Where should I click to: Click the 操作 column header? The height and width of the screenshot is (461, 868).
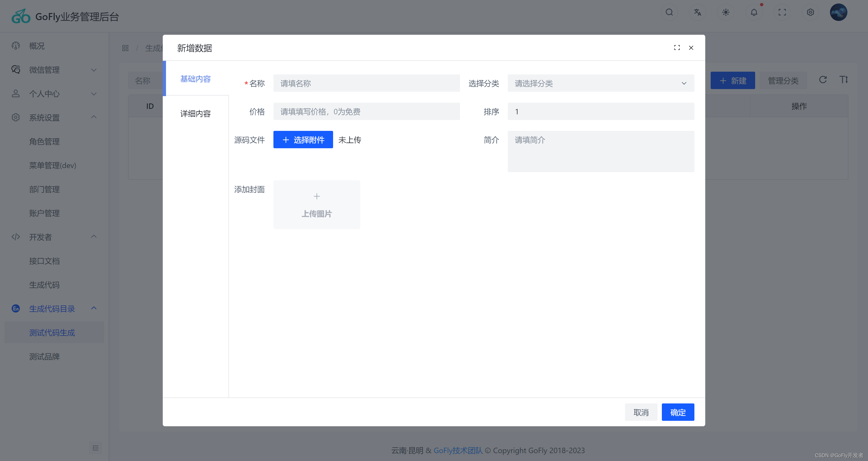coord(799,106)
